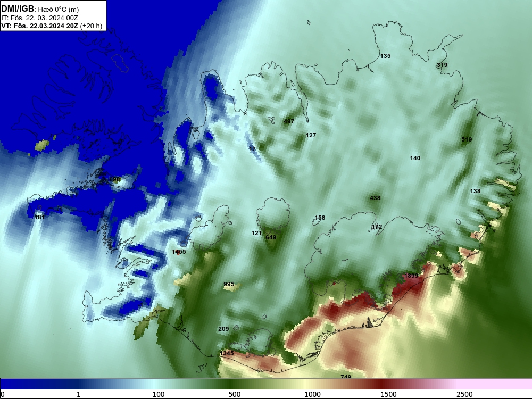This screenshot has height=399, width=532.
Task: Select the IT: Fös. 22. 03. 2024 00Z line
Action: tap(40, 18)
